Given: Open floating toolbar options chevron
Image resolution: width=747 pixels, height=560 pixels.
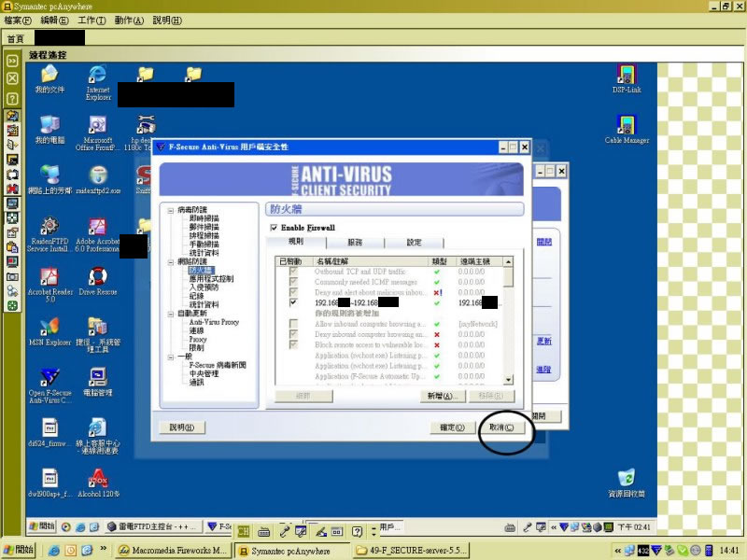Looking at the screenshot, I should 373,531.
